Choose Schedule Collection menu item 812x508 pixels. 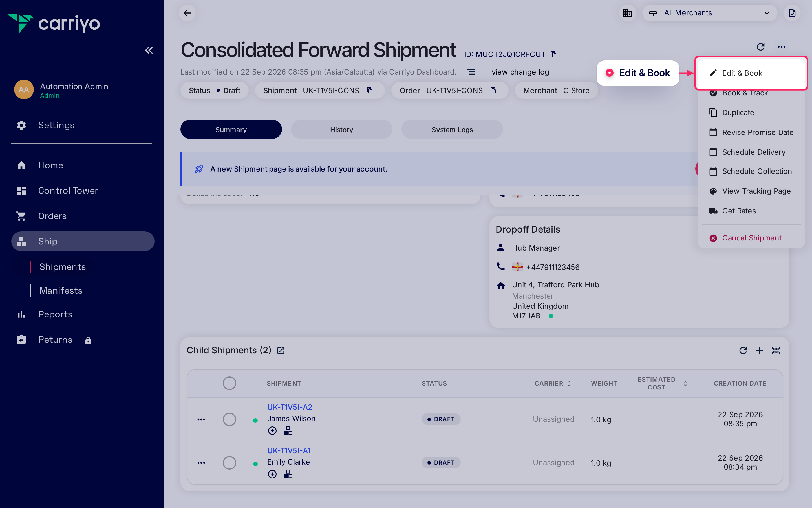click(x=751, y=171)
